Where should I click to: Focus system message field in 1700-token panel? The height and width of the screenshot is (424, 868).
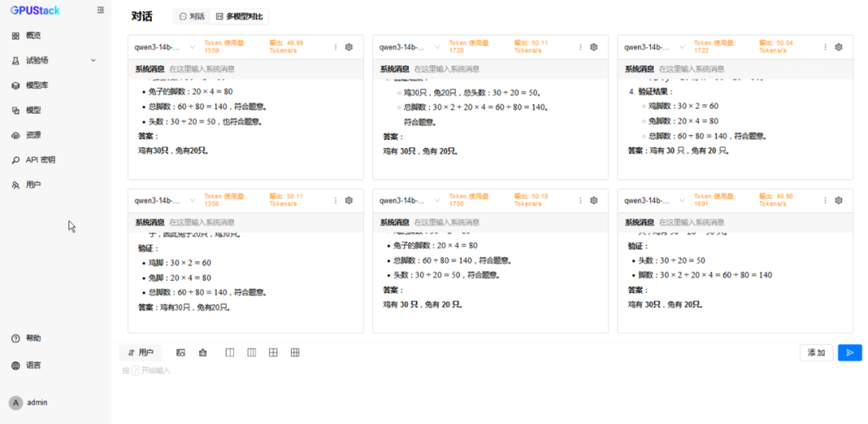pos(490,222)
